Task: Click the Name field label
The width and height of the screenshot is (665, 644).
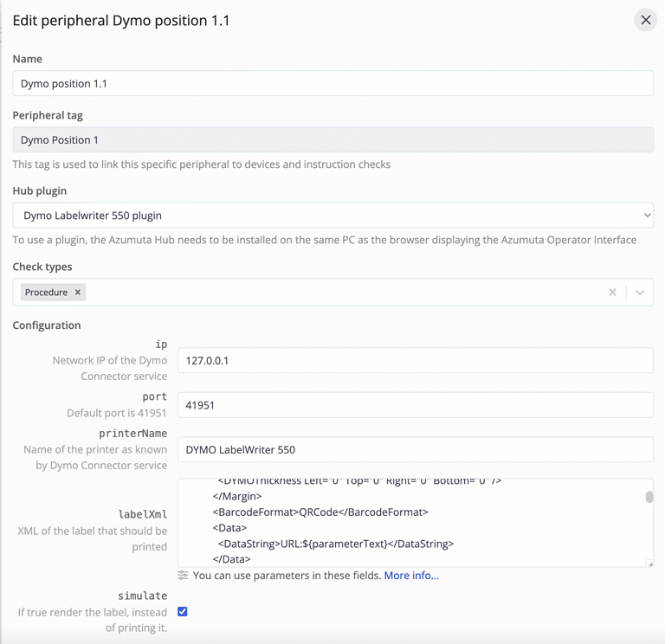Action: pyautogui.click(x=27, y=59)
